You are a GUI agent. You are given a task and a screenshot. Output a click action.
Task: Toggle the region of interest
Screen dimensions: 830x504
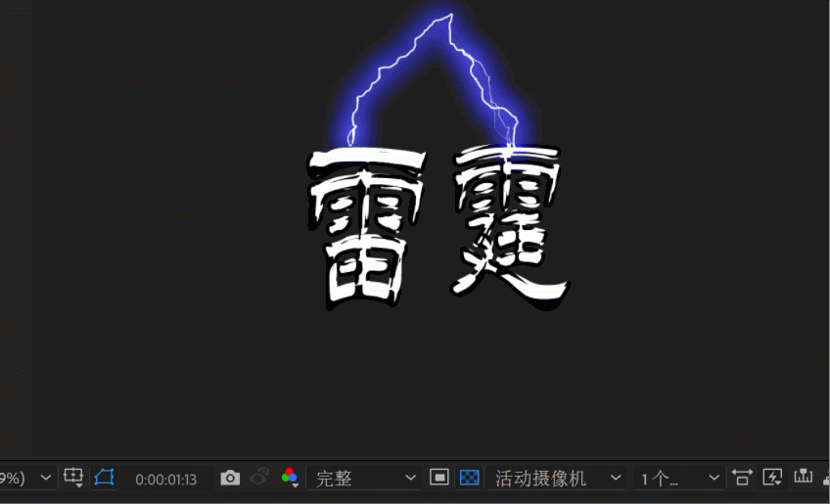(x=439, y=478)
